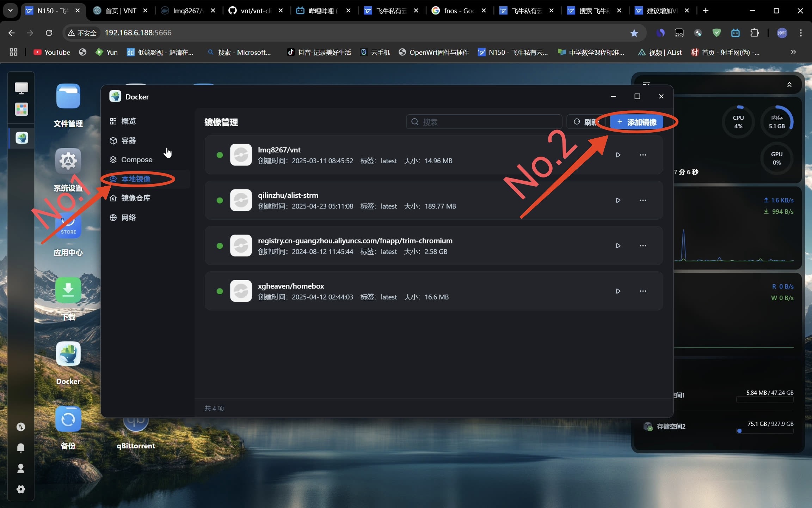This screenshot has width=812, height=508.
Task: Open the browser extensions puzzle icon
Action: point(755,33)
